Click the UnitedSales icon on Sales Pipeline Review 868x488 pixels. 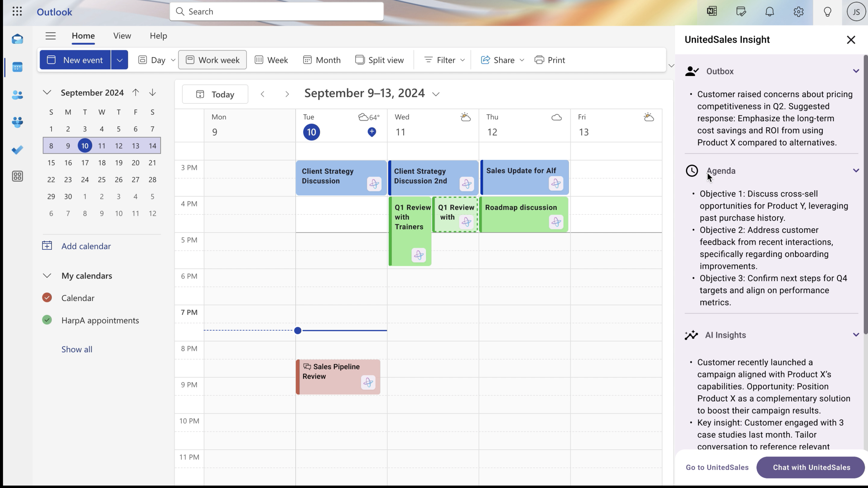(368, 382)
